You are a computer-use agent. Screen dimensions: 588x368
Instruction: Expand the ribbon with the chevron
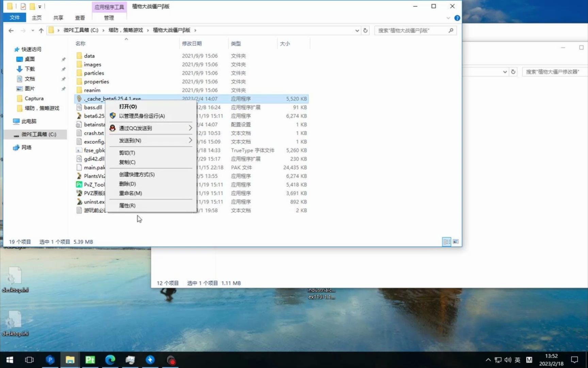point(448,18)
